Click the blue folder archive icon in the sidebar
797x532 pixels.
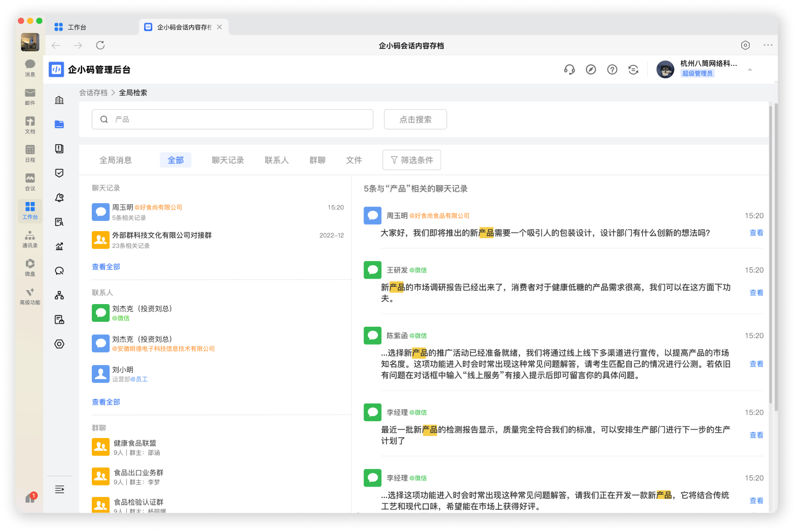tap(59, 124)
